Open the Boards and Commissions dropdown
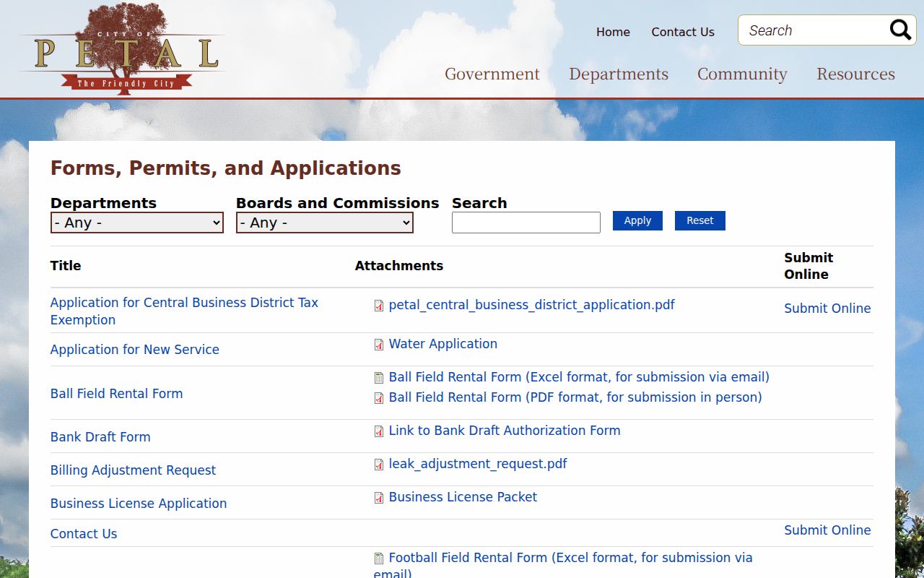 pyautogui.click(x=325, y=223)
